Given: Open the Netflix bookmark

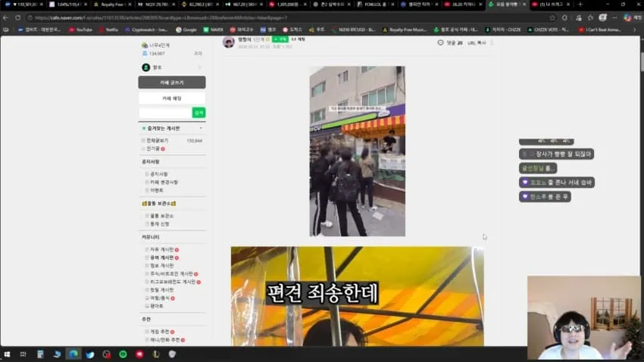Looking at the screenshot, I should (x=108, y=30).
